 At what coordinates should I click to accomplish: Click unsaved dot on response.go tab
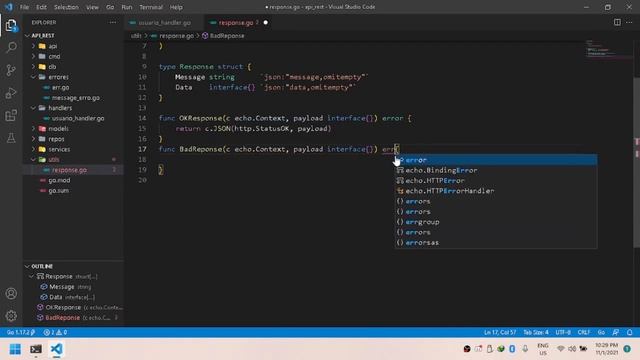pyautogui.click(x=266, y=22)
